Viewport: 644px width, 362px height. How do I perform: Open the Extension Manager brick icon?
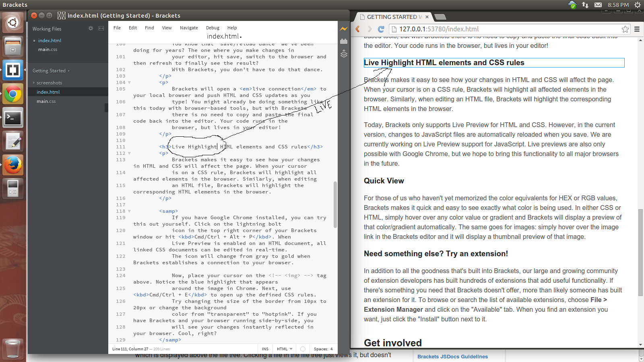click(343, 41)
